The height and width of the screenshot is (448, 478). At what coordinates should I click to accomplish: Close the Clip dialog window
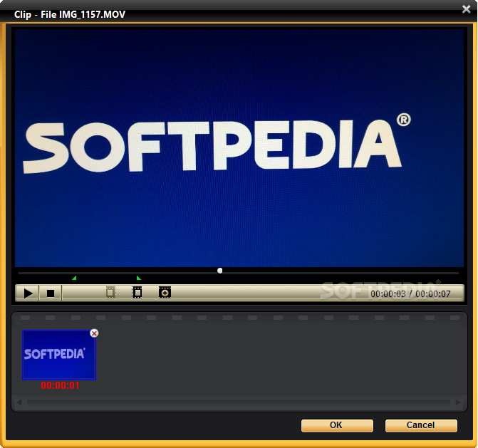466,9
